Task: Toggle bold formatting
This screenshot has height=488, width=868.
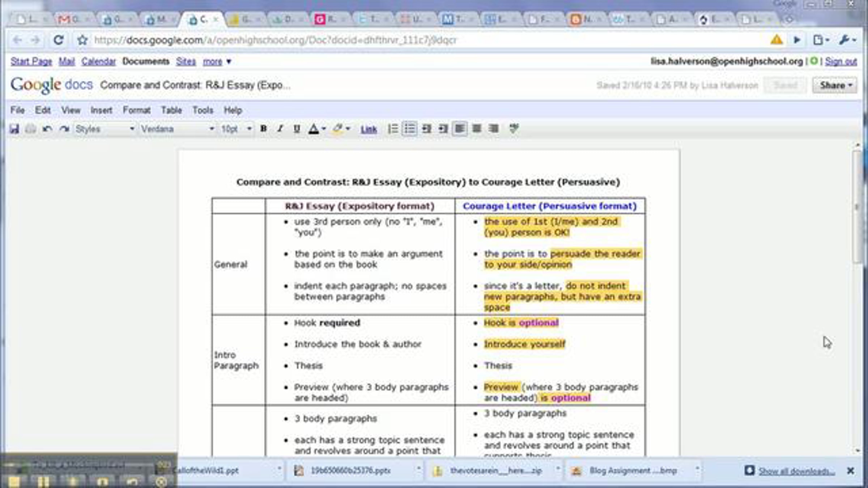Action: click(x=264, y=129)
